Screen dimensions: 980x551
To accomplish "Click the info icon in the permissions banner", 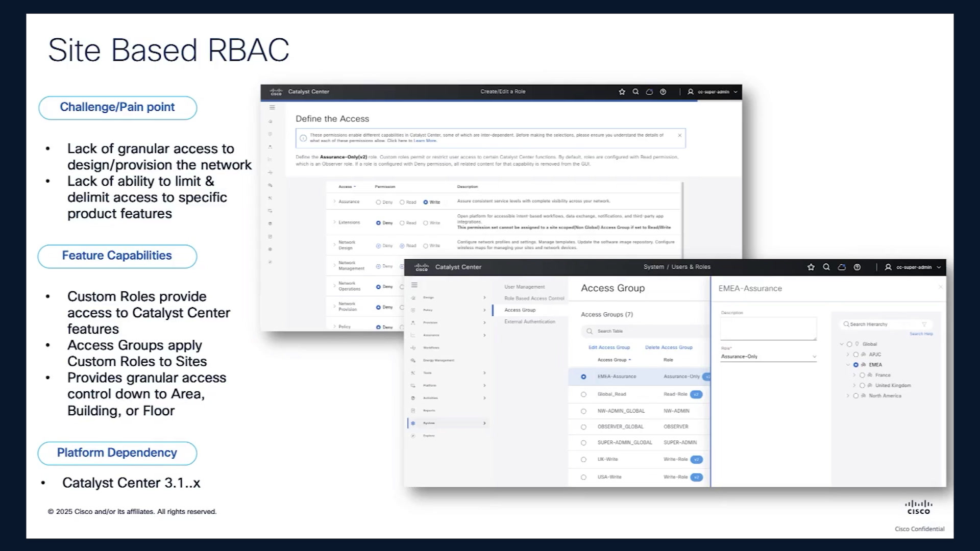I will click(x=303, y=138).
